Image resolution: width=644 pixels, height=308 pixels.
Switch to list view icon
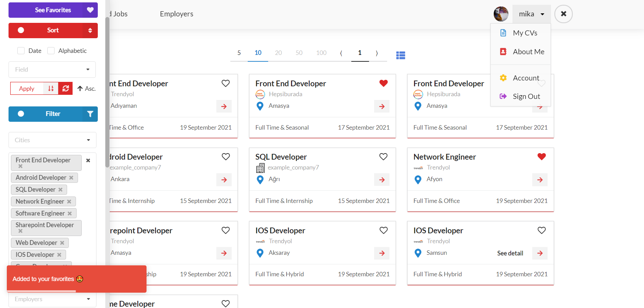pos(401,55)
